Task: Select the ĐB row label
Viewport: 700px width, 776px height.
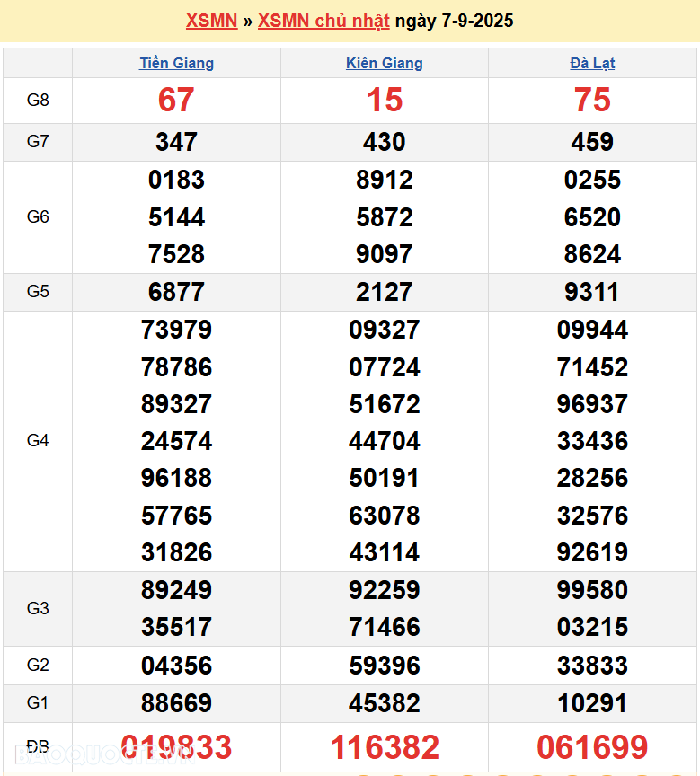Action: (x=38, y=747)
